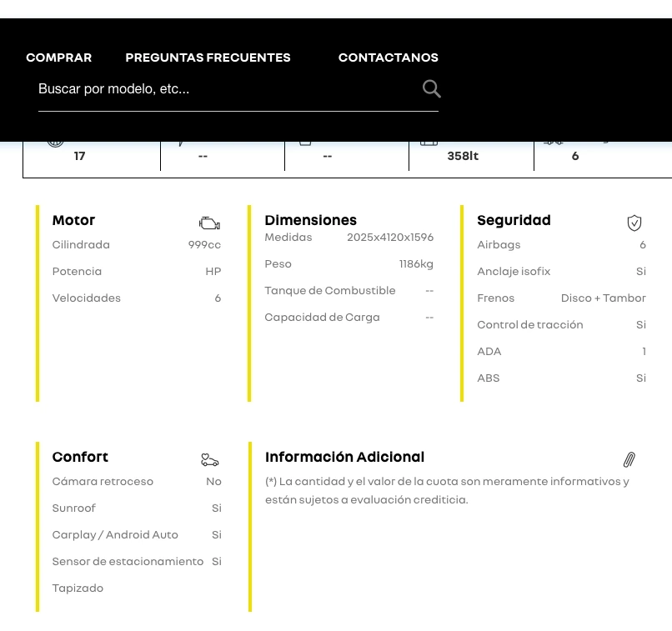Viewport: 672px width, 631px height.
Task: Click the Seguridad section heading
Action: 514,220
